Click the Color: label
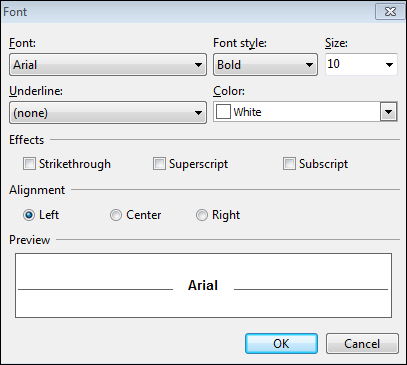Viewport: 407px width, 365px height. point(229,91)
